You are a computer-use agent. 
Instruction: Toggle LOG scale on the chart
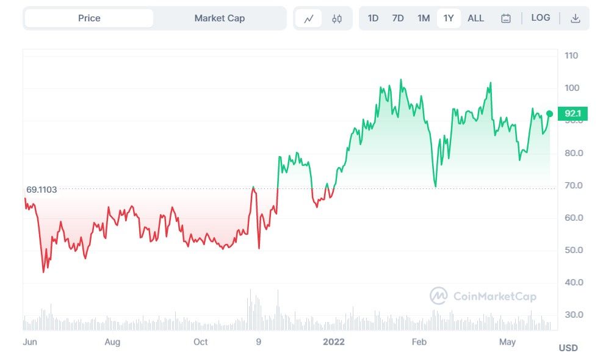tap(541, 18)
